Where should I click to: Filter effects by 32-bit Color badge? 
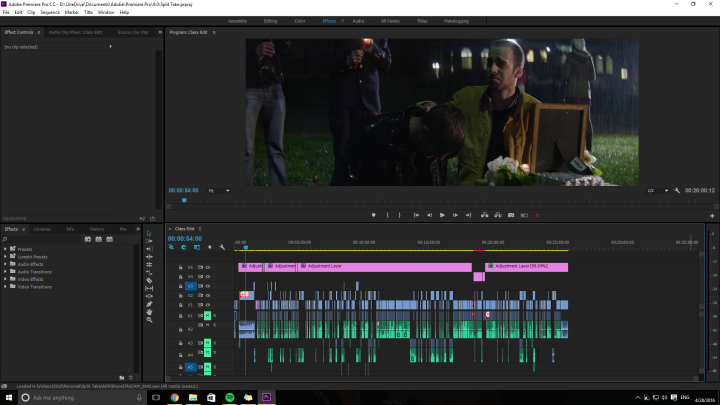pyautogui.click(x=99, y=239)
